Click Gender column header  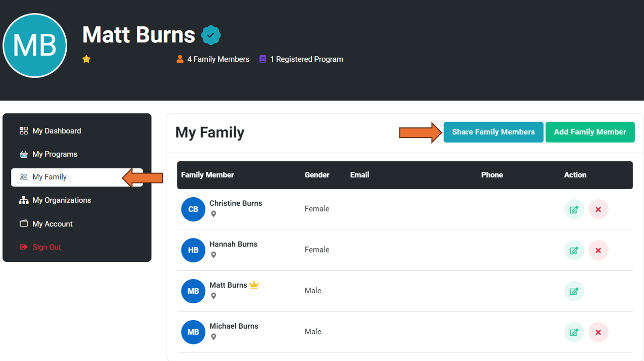[x=317, y=175]
